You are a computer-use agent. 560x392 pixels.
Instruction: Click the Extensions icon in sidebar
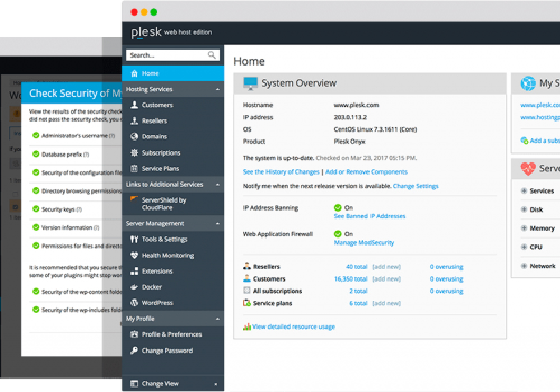[x=134, y=272]
